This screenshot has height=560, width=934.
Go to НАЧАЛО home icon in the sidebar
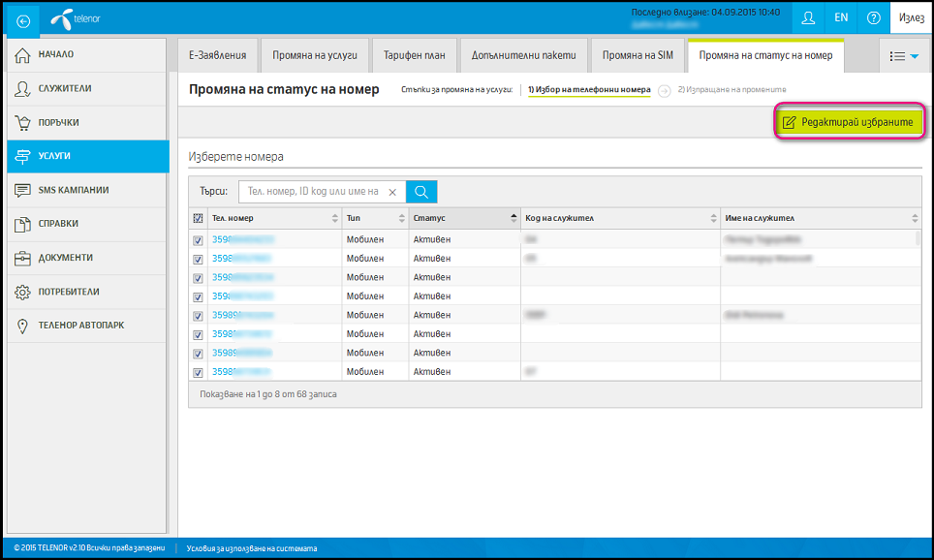click(22, 55)
